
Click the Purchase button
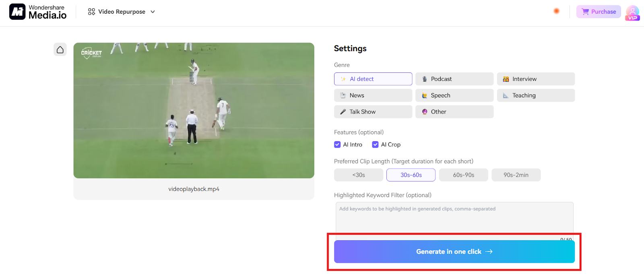599,12
